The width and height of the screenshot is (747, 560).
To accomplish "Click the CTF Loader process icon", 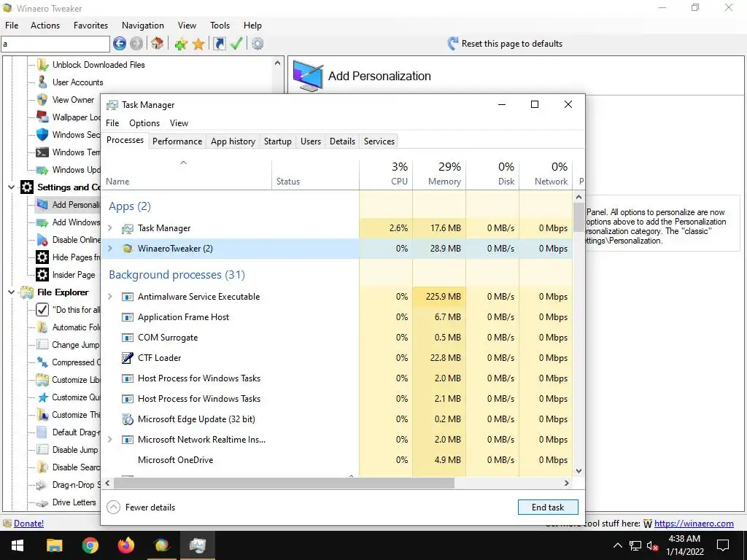I will [x=127, y=357].
